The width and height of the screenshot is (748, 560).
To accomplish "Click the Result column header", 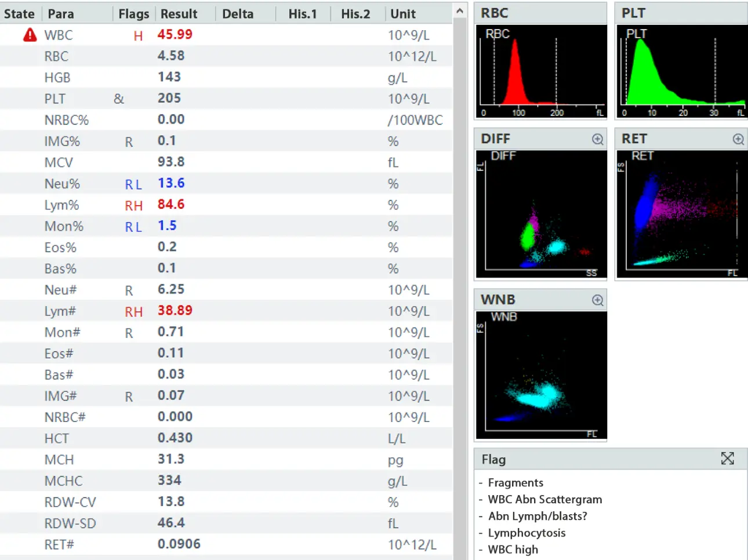I will [x=179, y=14].
